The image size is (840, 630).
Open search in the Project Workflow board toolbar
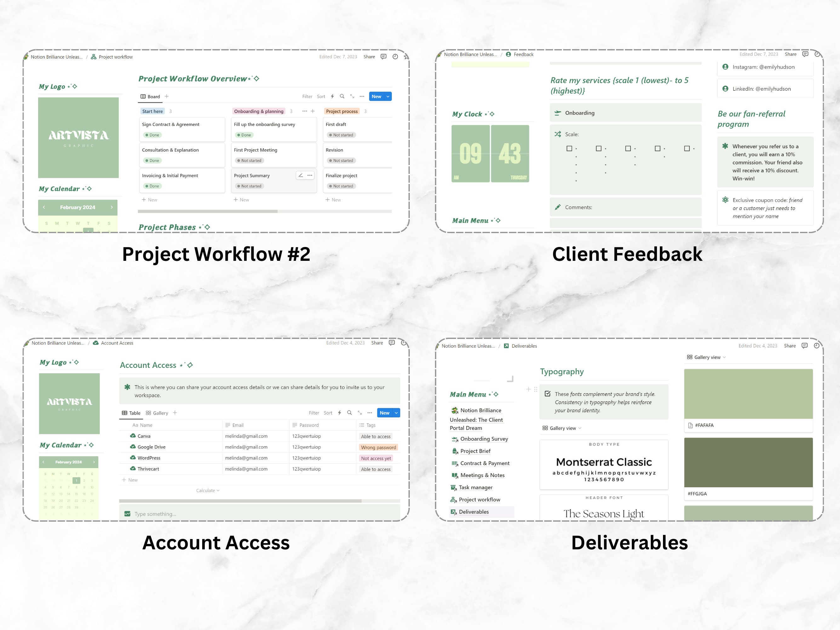tap(342, 96)
